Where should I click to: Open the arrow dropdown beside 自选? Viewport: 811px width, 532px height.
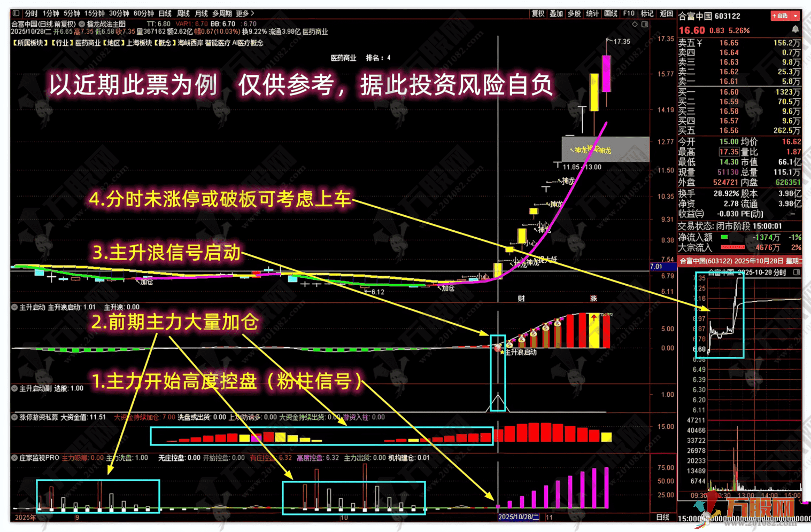tap(796, 16)
